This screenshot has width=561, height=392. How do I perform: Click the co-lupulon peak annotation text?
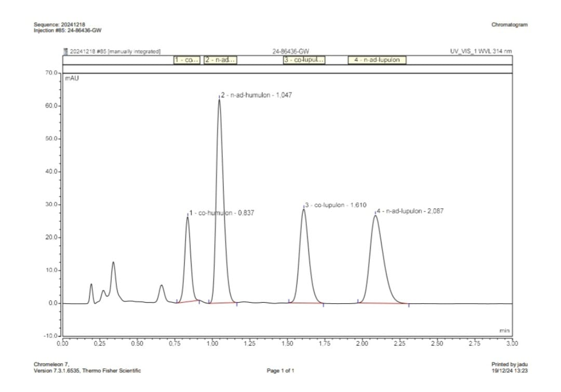[336, 205]
